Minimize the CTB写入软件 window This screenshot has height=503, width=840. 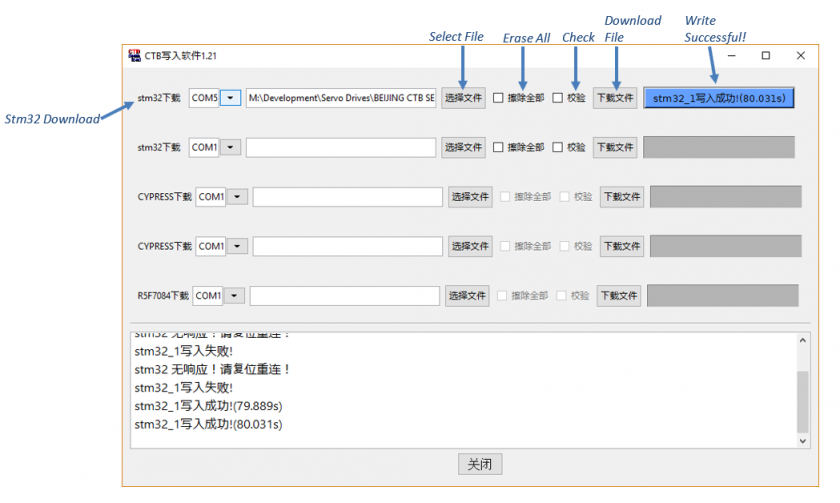(731, 56)
